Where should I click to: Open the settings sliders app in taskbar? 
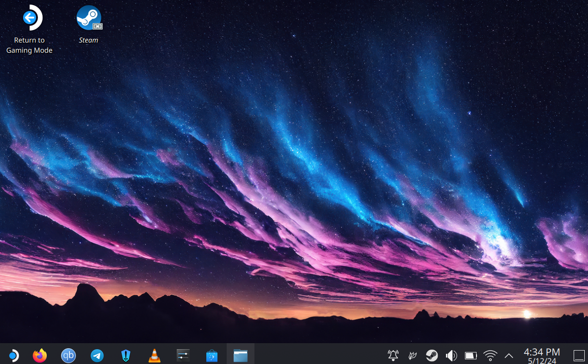pos(183,355)
